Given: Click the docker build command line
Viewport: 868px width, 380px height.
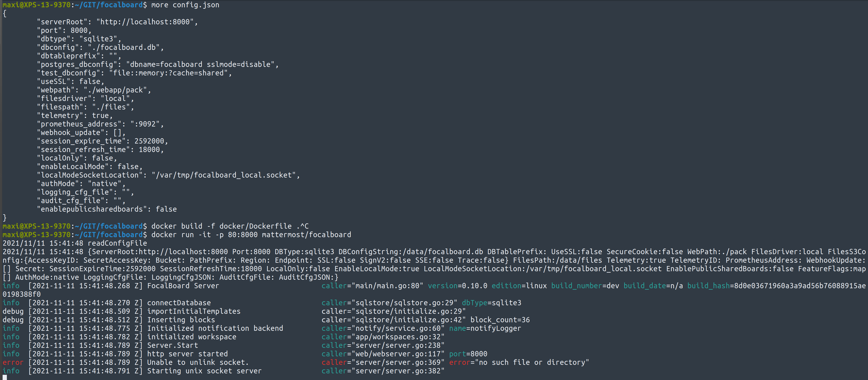Looking at the screenshot, I should pyautogui.click(x=222, y=226).
